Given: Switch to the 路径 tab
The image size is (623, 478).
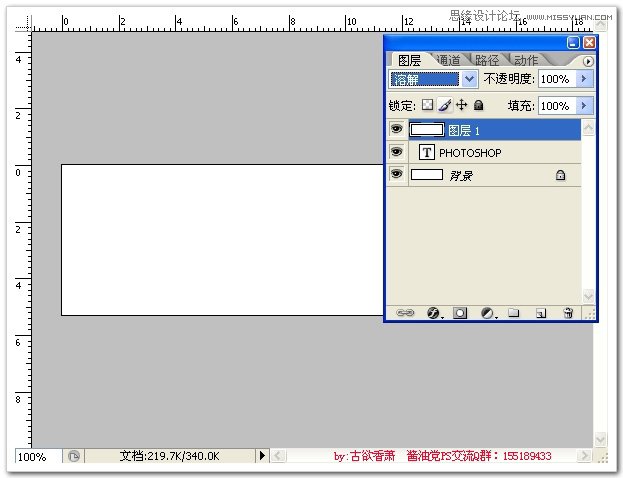Looking at the screenshot, I should click(x=487, y=60).
